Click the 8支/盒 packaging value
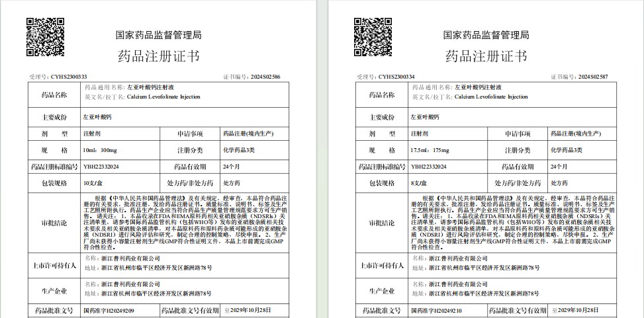 pyautogui.click(x=419, y=182)
